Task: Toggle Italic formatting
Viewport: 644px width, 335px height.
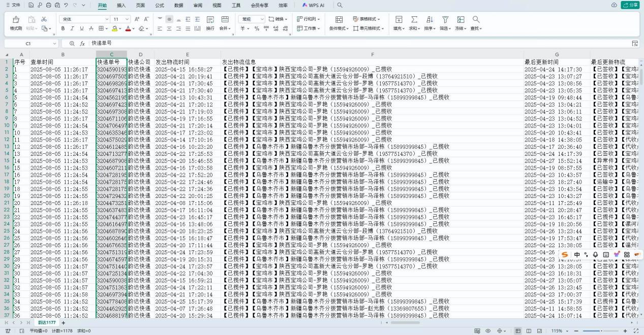Action: (73, 28)
